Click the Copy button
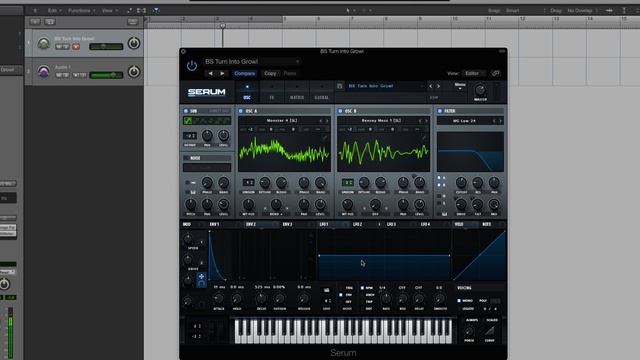 (270, 73)
